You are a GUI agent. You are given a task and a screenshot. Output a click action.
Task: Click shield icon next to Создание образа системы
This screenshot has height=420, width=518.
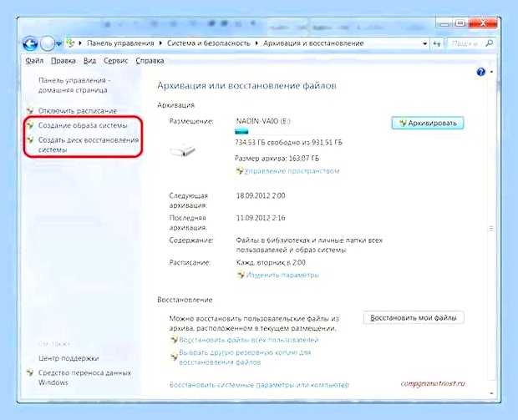click(30, 125)
